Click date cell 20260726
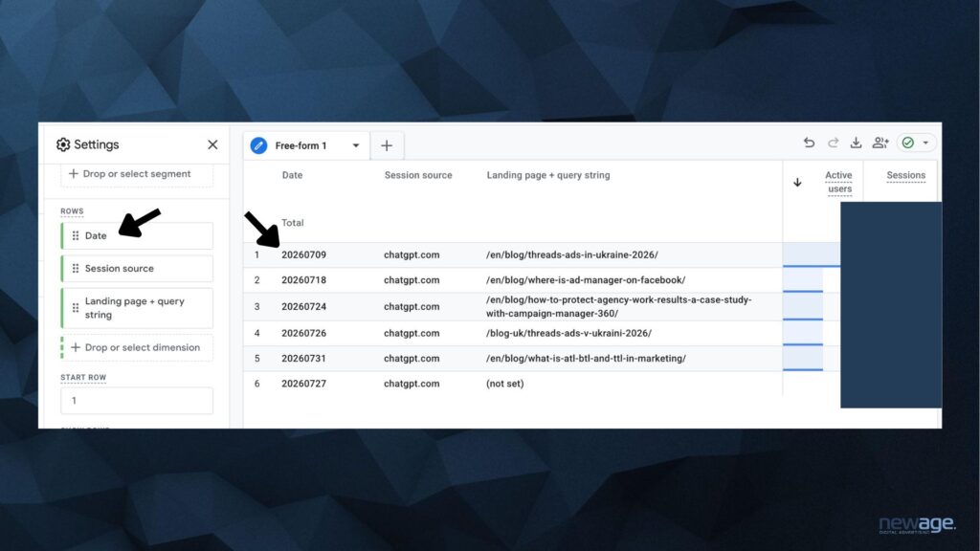The width and height of the screenshot is (980, 551). [303, 333]
